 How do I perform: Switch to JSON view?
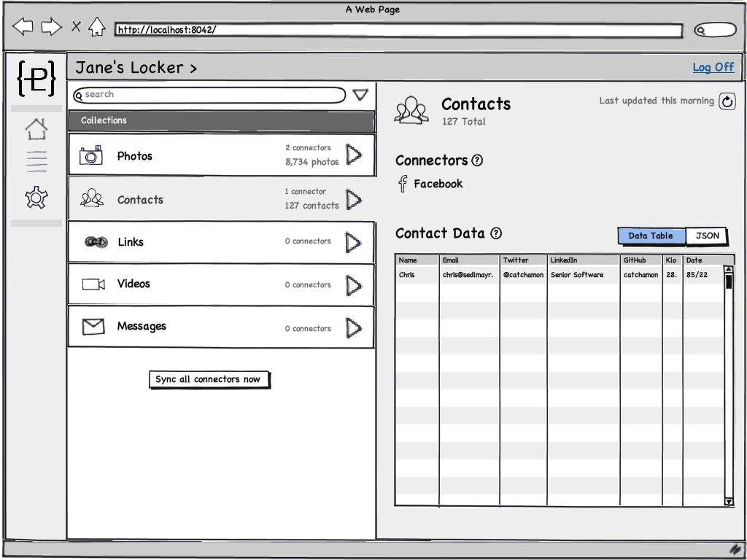click(x=706, y=236)
